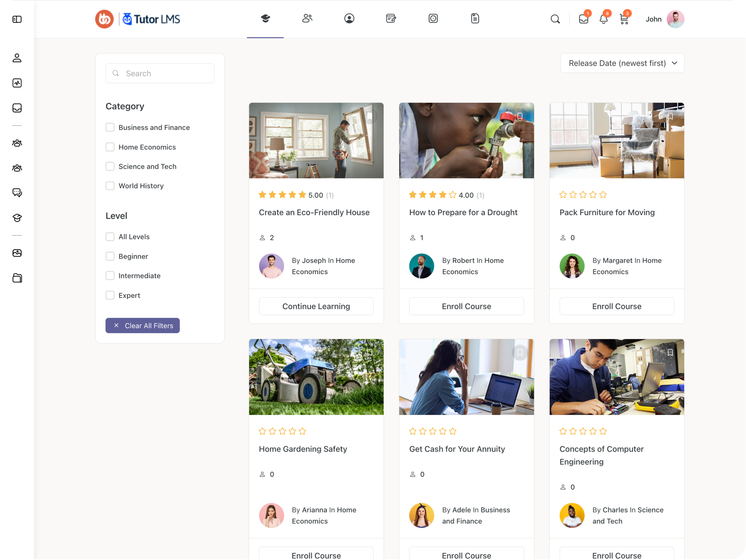Switch to the media gallery sidebar item

point(17,253)
